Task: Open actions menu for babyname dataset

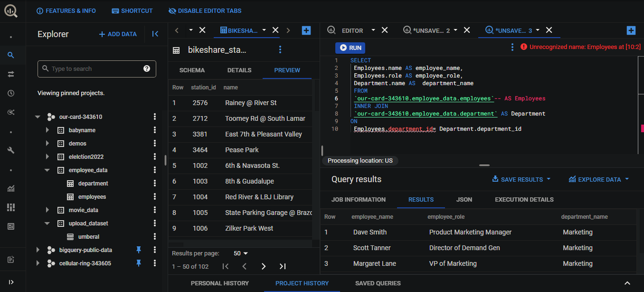Action: point(154,130)
